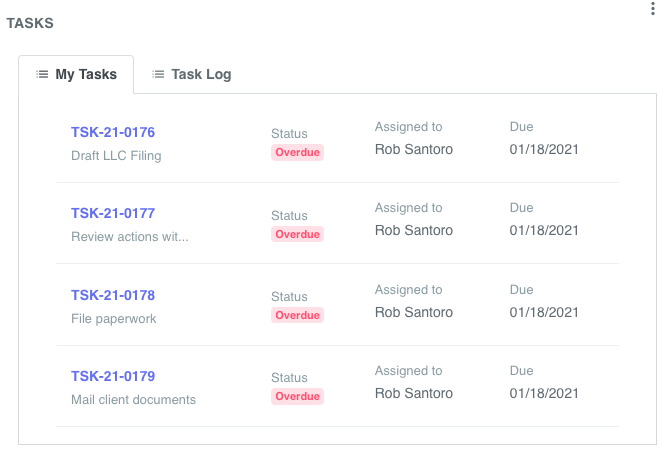Click the list icon beside My Tasks
This screenshot has height=467, width=670.
[42, 74]
